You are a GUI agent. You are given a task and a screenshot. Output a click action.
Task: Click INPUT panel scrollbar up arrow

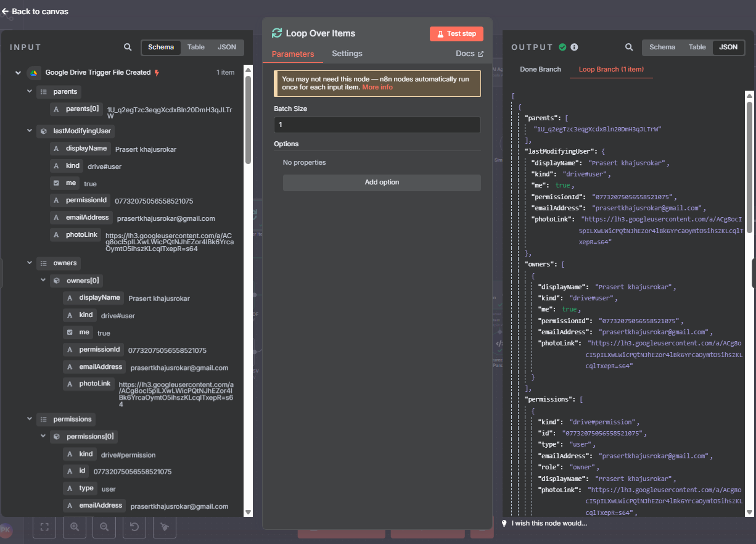[x=249, y=70]
